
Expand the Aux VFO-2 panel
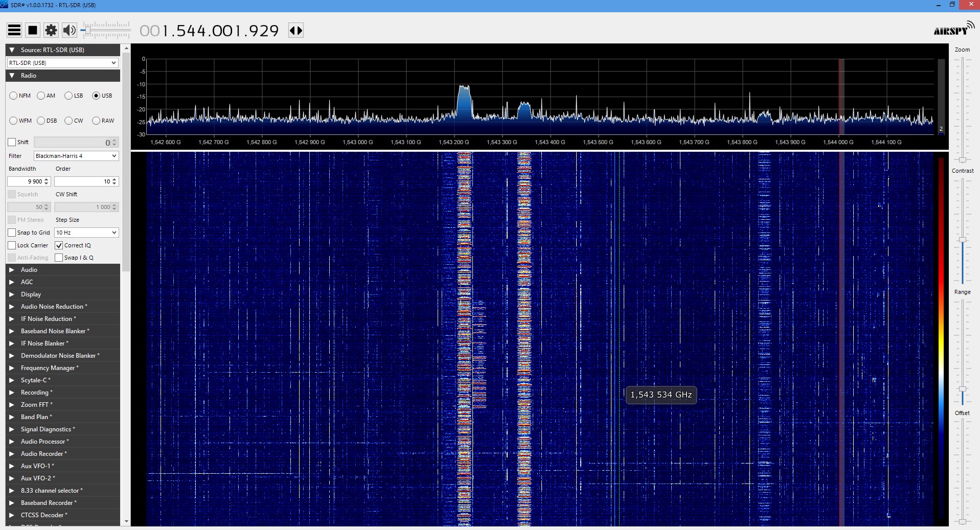pyautogui.click(x=63, y=478)
